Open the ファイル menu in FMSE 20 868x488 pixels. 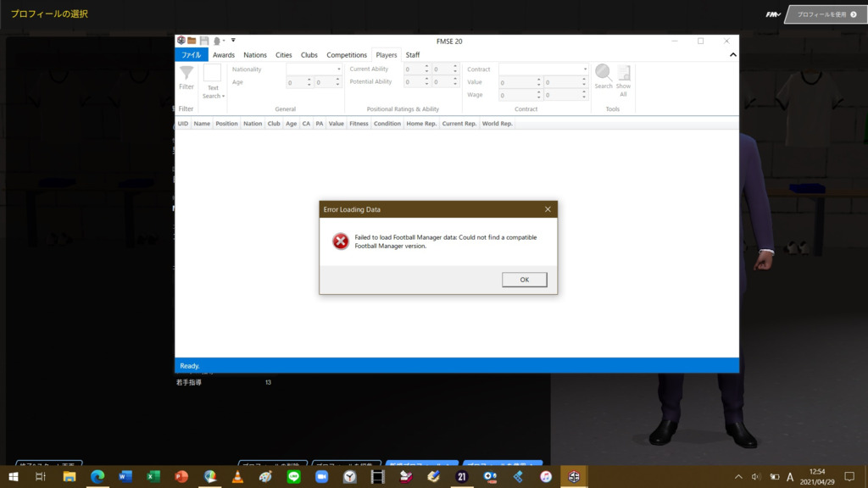192,55
